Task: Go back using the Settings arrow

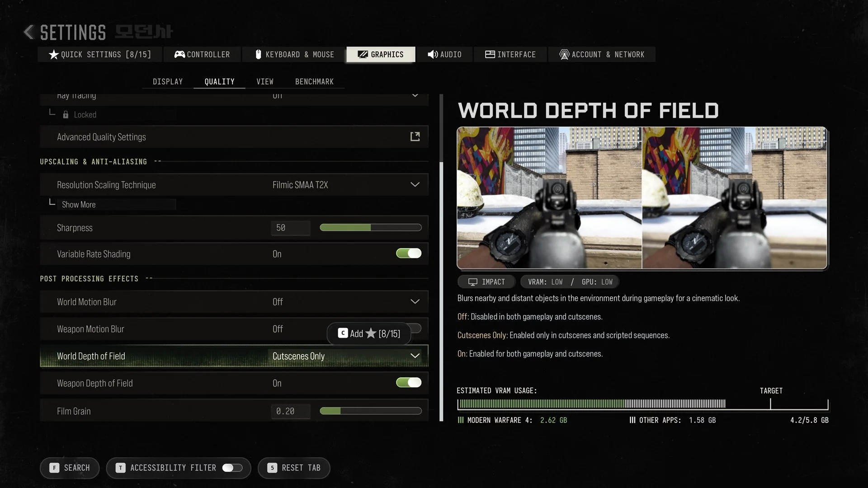Action: (x=29, y=32)
